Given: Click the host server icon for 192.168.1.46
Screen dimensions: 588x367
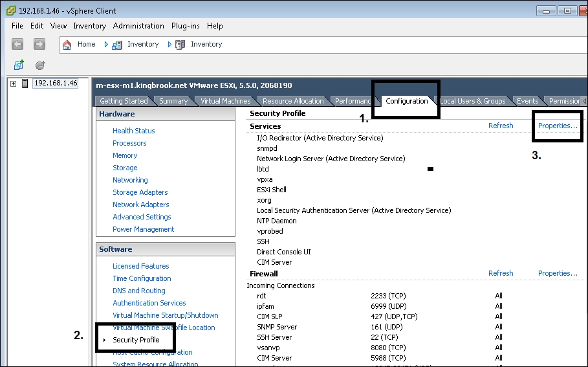Looking at the screenshot, I should (x=25, y=83).
